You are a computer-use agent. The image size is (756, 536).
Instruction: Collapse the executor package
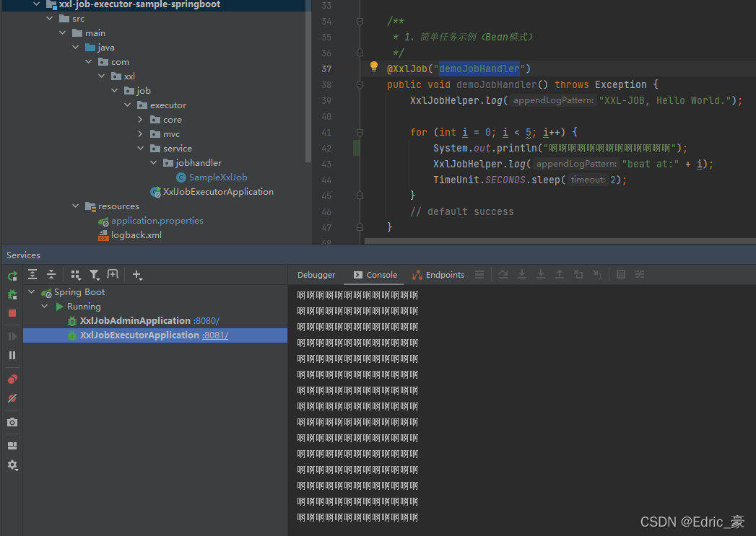[x=127, y=105]
